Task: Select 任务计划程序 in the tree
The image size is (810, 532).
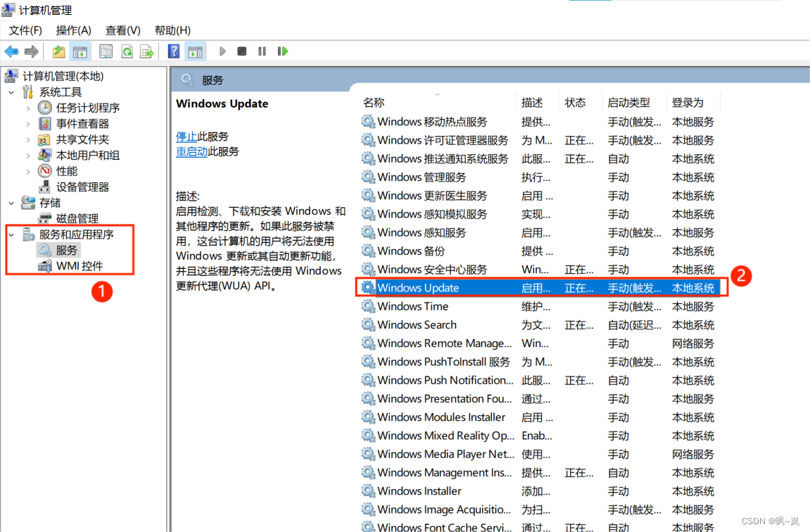Action: [88, 108]
